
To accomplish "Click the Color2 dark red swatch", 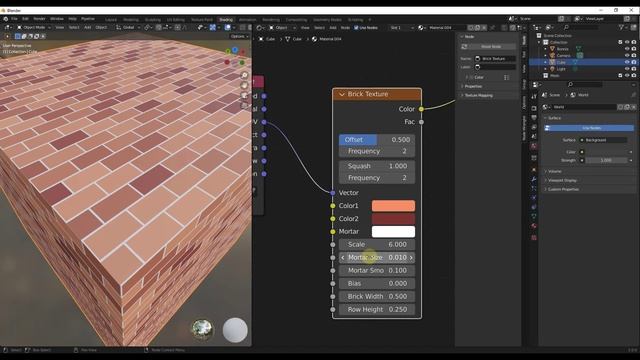I will (393, 219).
